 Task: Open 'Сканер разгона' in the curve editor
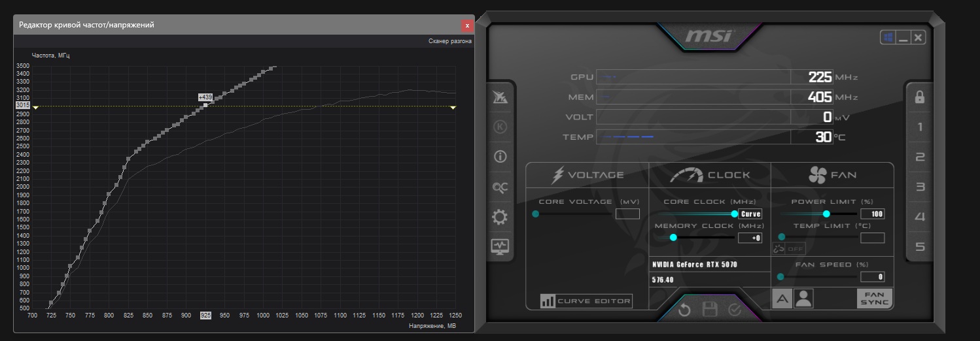pyautogui.click(x=449, y=41)
